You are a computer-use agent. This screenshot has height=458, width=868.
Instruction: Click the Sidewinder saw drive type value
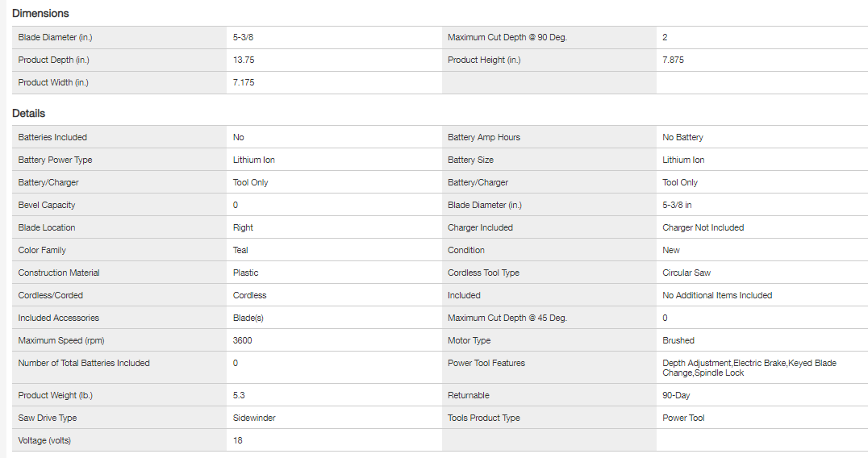pyautogui.click(x=254, y=418)
